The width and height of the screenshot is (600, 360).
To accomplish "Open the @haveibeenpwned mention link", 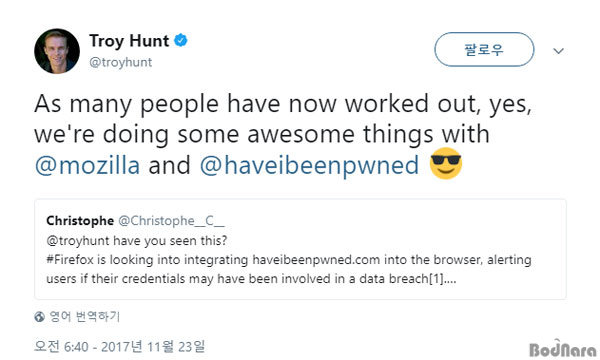I will pos(309,165).
